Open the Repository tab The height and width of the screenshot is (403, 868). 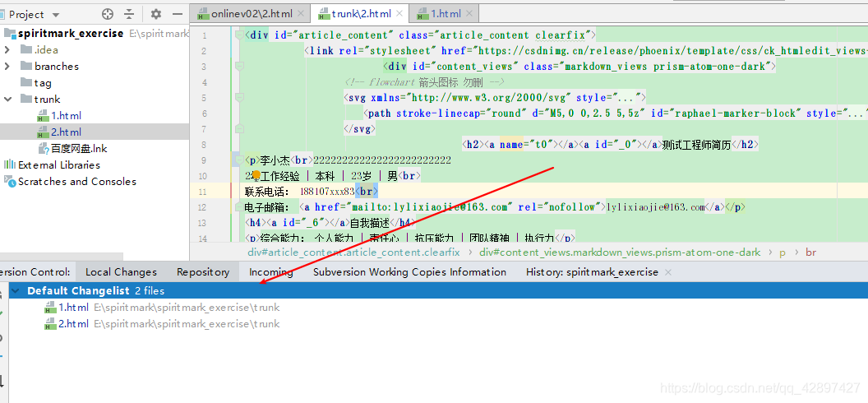pyautogui.click(x=203, y=271)
